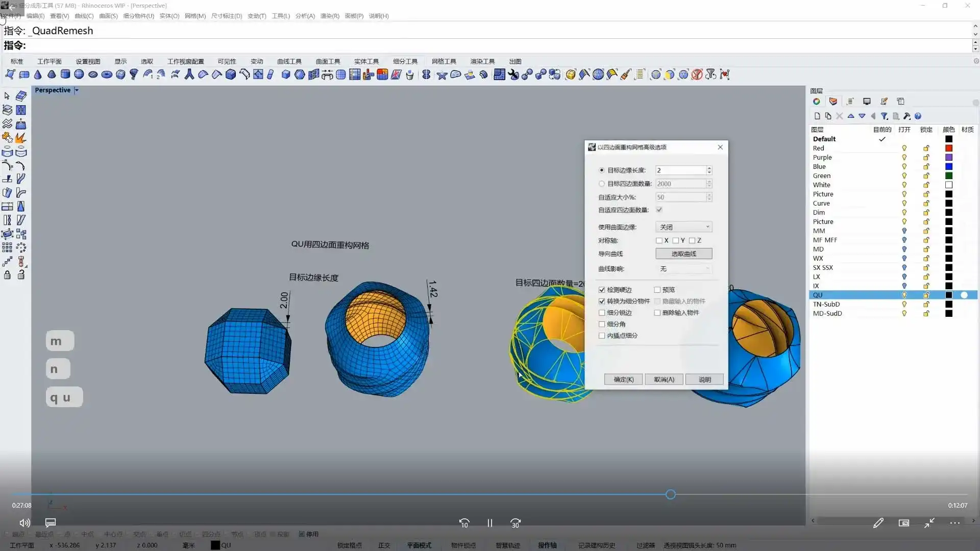Viewport: 980px width, 551px height.
Task: Select 目标四边面数量 radio button
Action: coord(602,184)
